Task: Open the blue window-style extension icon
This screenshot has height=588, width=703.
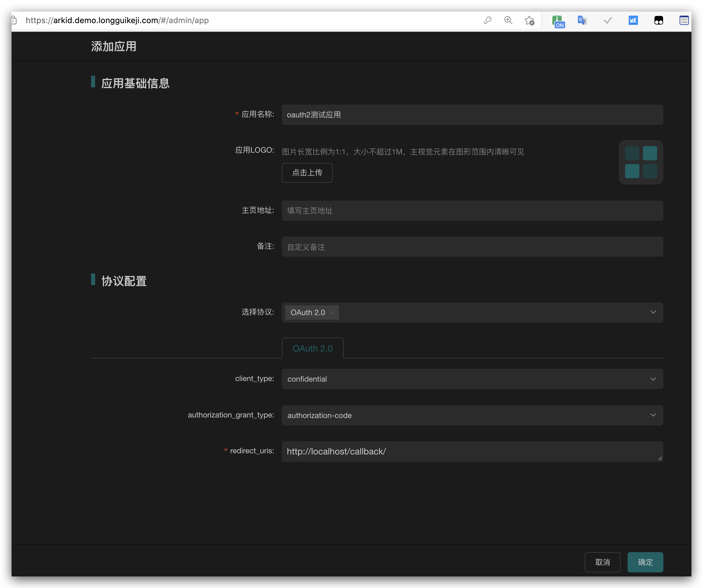Action: tap(684, 21)
